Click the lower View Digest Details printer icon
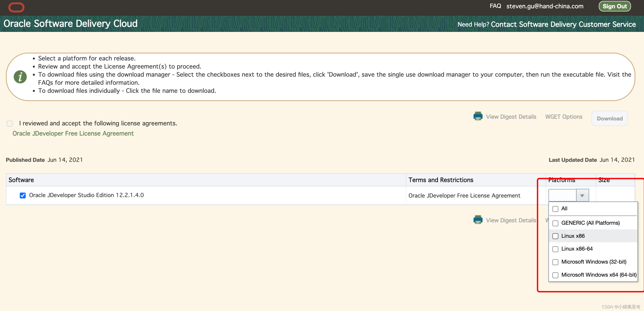 [x=478, y=220]
